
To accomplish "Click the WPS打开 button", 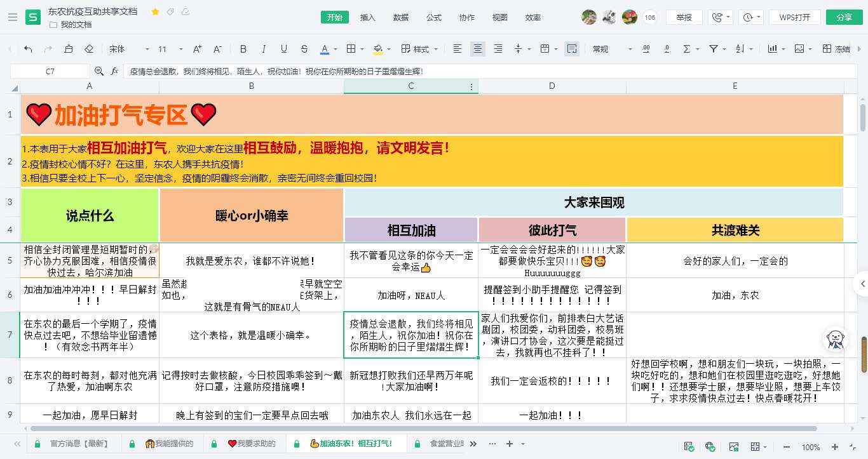I will 794,17.
